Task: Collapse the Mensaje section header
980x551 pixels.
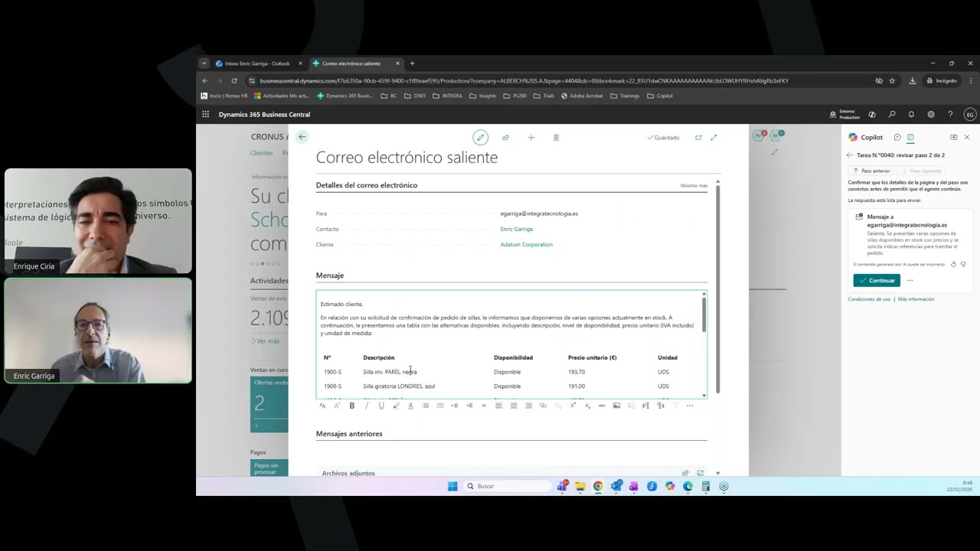Action: pyautogui.click(x=330, y=275)
